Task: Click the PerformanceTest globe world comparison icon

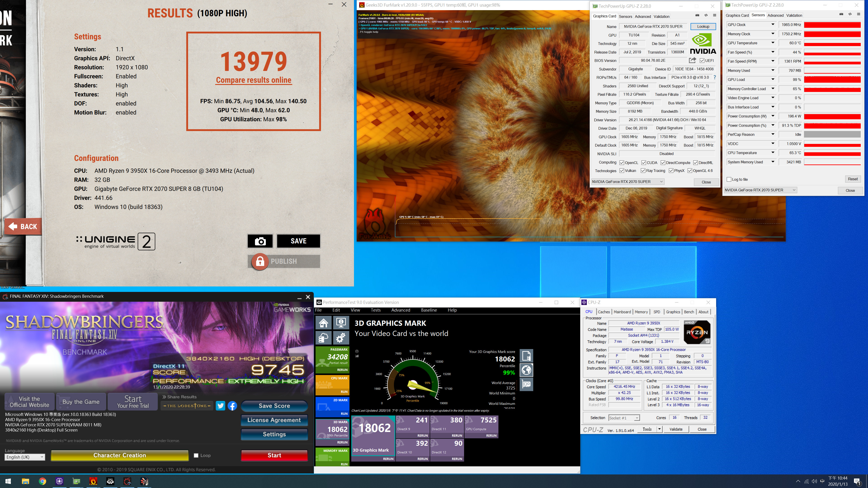Action: coord(526,370)
